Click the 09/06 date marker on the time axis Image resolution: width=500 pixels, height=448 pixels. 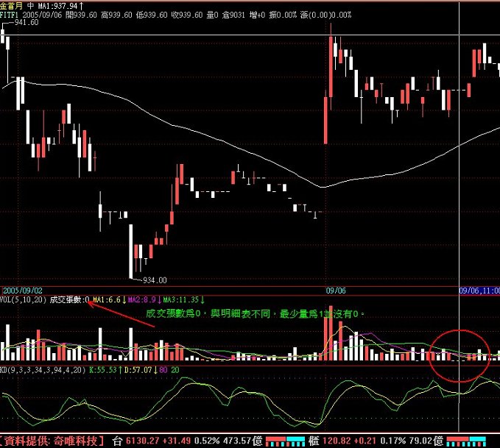click(x=336, y=291)
